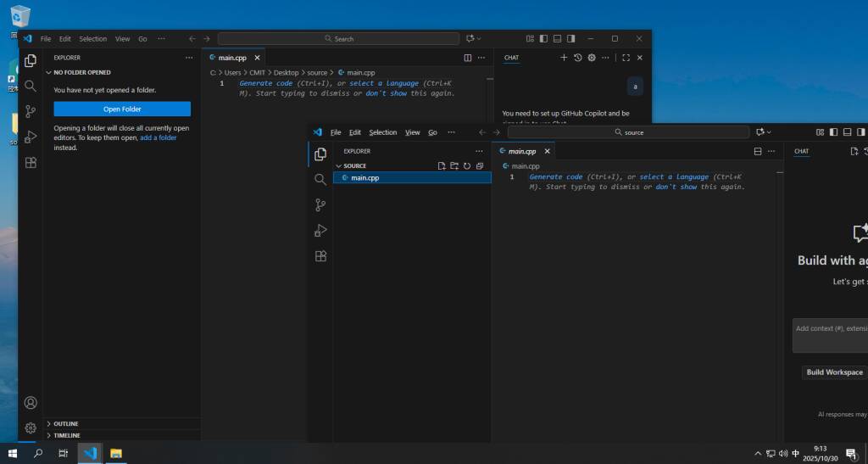Show chat history via the clock icon
This screenshot has height=464, width=868.
578,58
